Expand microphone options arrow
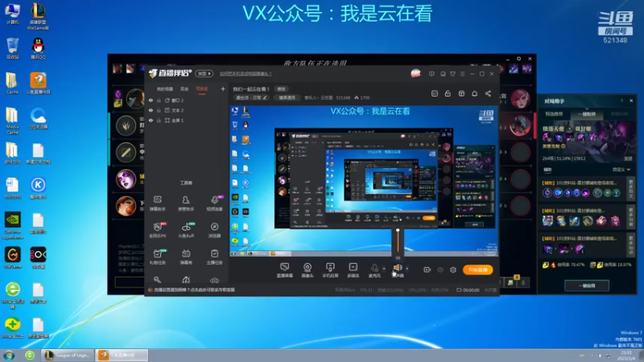The image size is (644, 362). tap(384, 269)
